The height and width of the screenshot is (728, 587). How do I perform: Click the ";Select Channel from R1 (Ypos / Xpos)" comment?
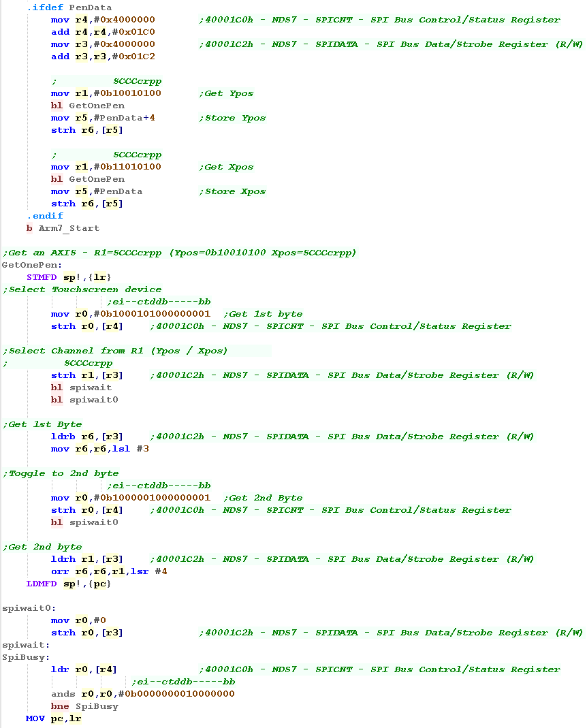point(115,351)
